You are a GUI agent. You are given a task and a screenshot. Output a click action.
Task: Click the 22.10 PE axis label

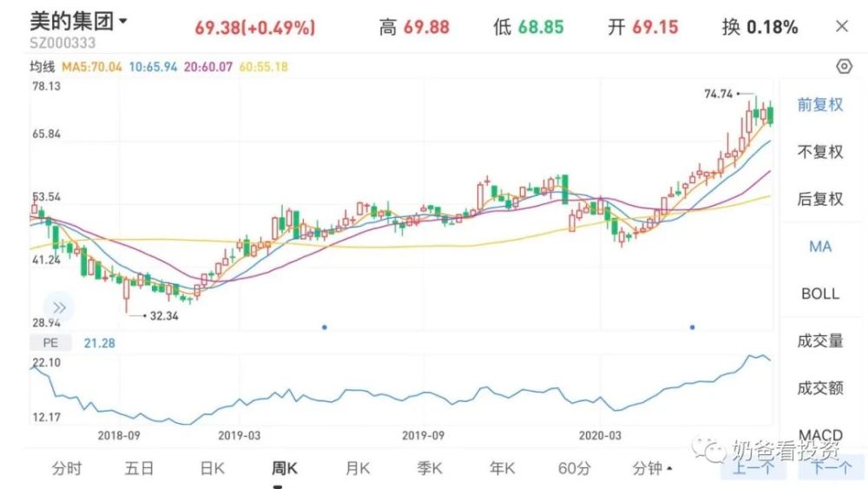tap(47, 363)
